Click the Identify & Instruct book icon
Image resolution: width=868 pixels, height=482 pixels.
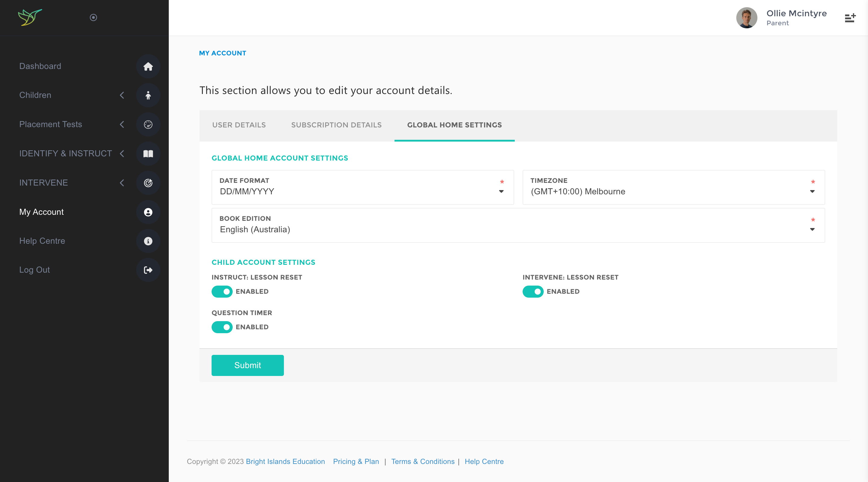(x=148, y=154)
